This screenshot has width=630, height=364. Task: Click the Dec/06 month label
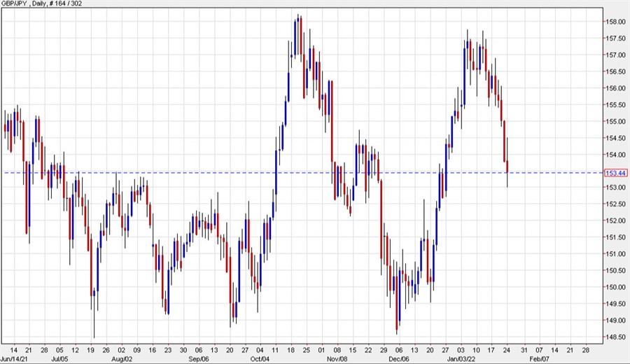[x=399, y=359]
